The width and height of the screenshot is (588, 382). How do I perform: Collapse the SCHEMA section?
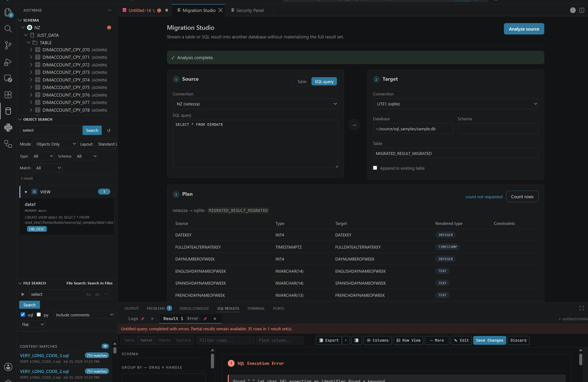tap(20, 20)
